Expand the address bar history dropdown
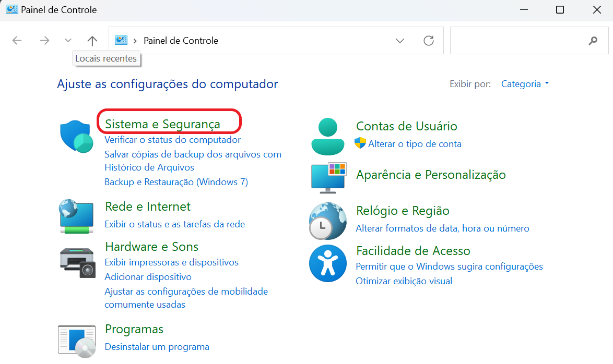Screen dimensions: 613x364 (x=399, y=41)
